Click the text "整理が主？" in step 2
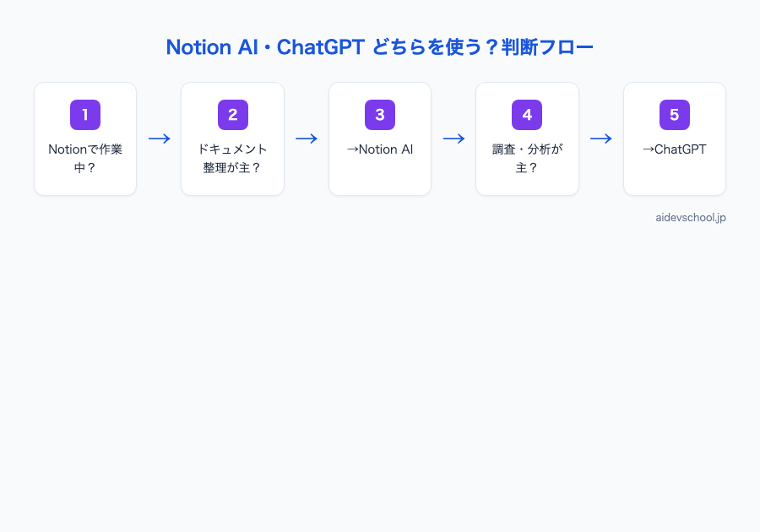Image resolution: width=760 pixels, height=532 pixels. click(x=232, y=167)
